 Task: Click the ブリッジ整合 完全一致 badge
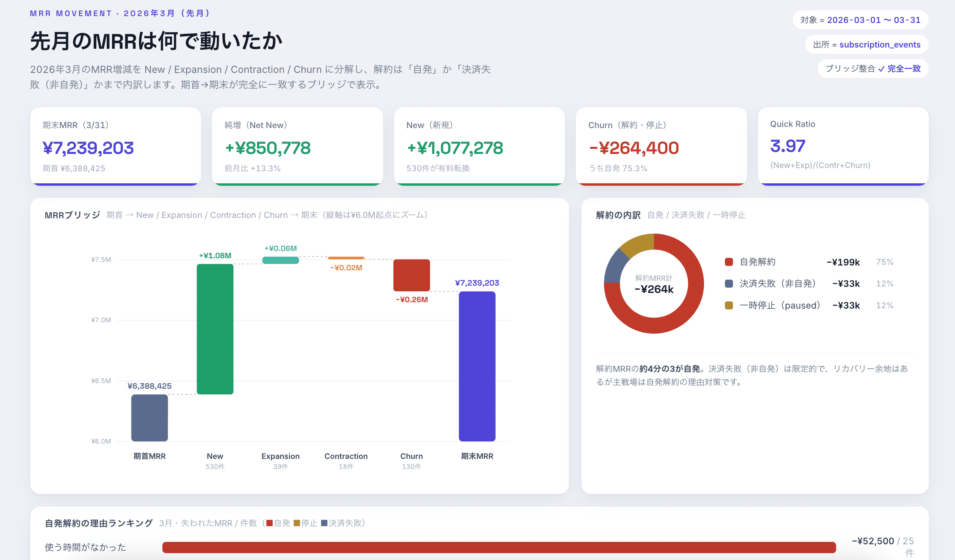pos(873,68)
